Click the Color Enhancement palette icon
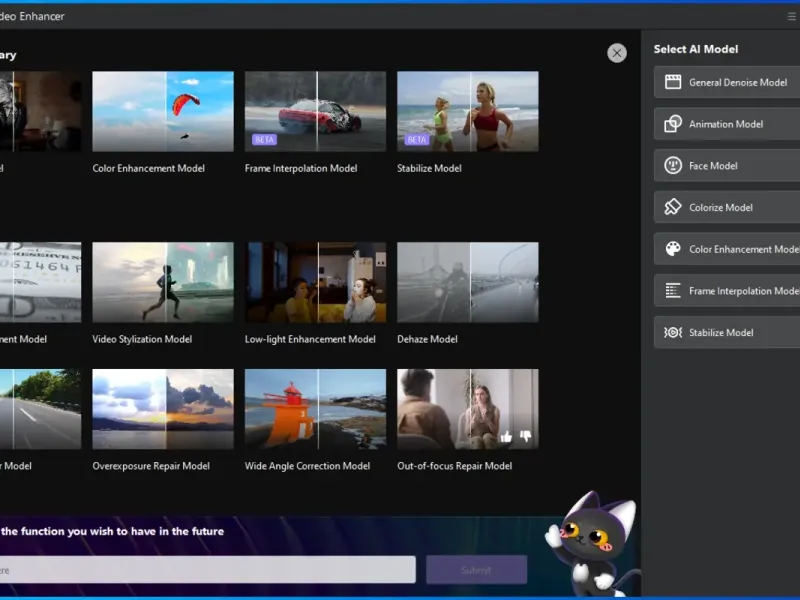This screenshot has height=600, width=800. pyautogui.click(x=672, y=249)
